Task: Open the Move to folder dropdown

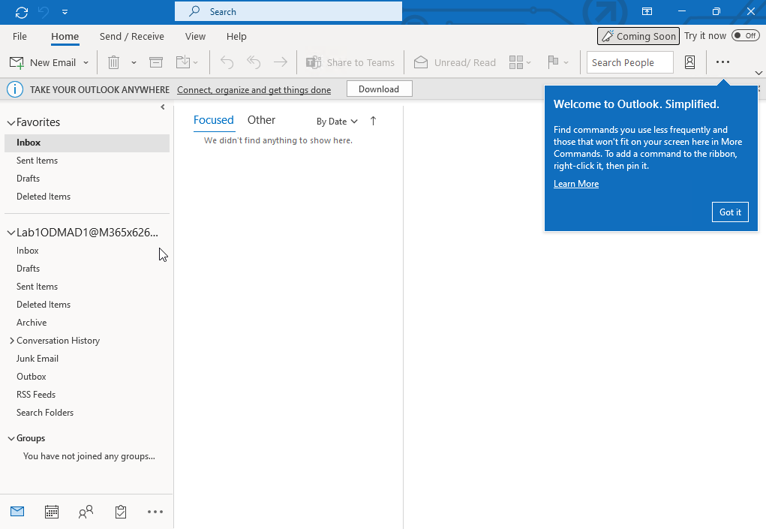Action: [x=187, y=62]
